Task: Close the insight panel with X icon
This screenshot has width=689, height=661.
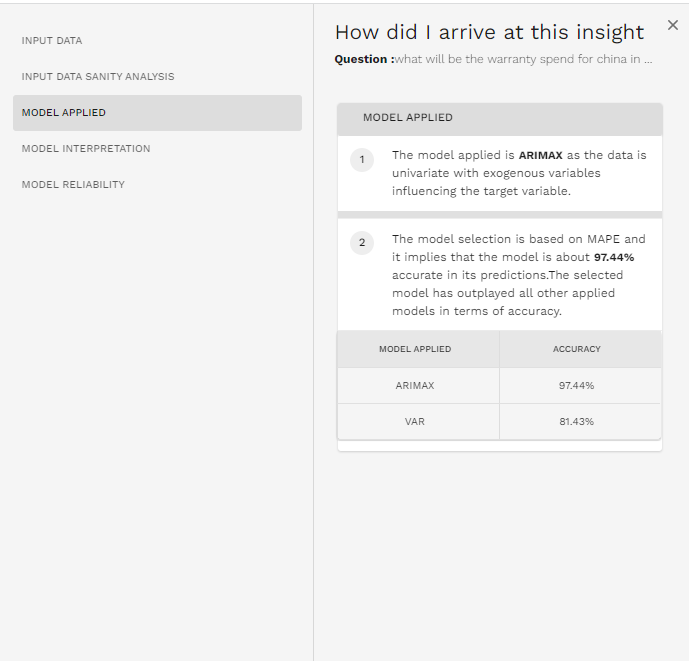Action: [672, 25]
